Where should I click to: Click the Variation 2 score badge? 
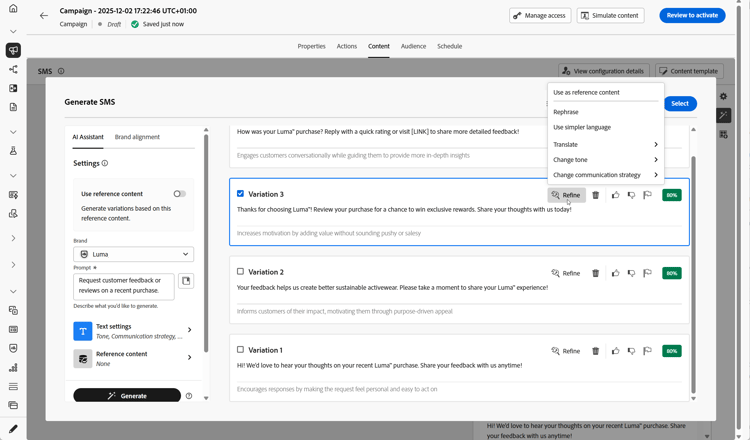[x=672, y=273]
